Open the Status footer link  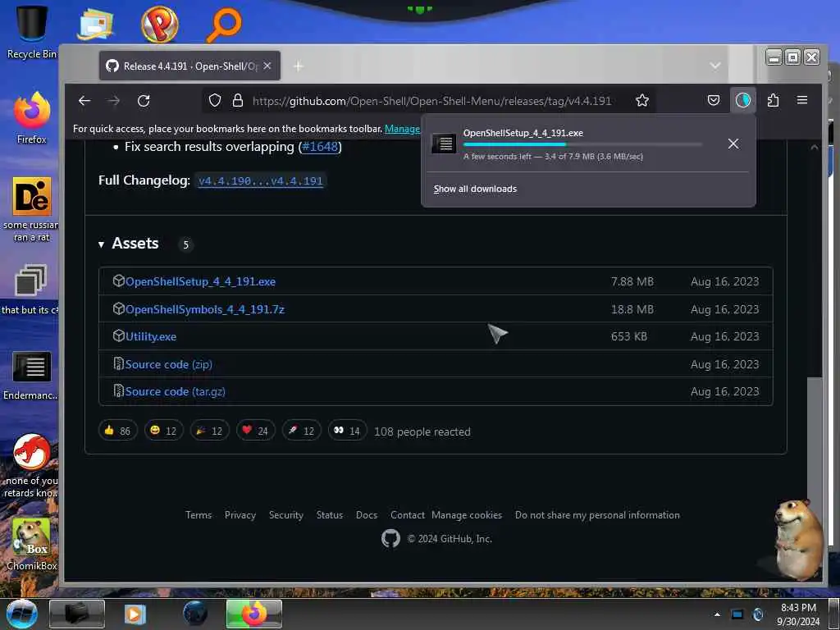[x=330, y=515]
